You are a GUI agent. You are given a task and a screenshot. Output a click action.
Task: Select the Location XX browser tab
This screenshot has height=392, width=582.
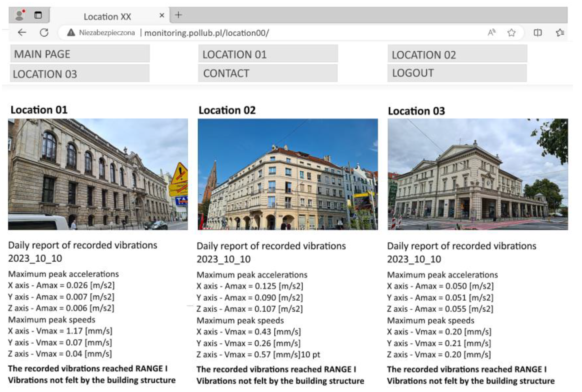[107, 16]
